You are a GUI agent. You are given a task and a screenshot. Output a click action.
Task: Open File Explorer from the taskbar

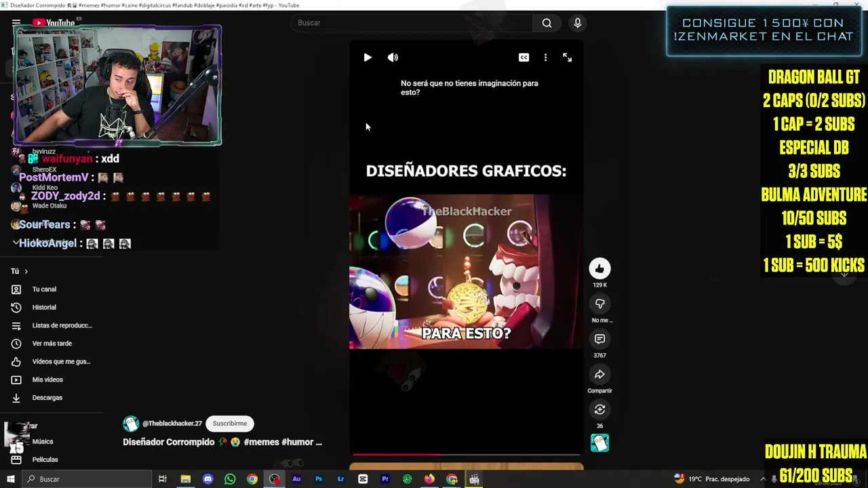(x=185, y=479)
